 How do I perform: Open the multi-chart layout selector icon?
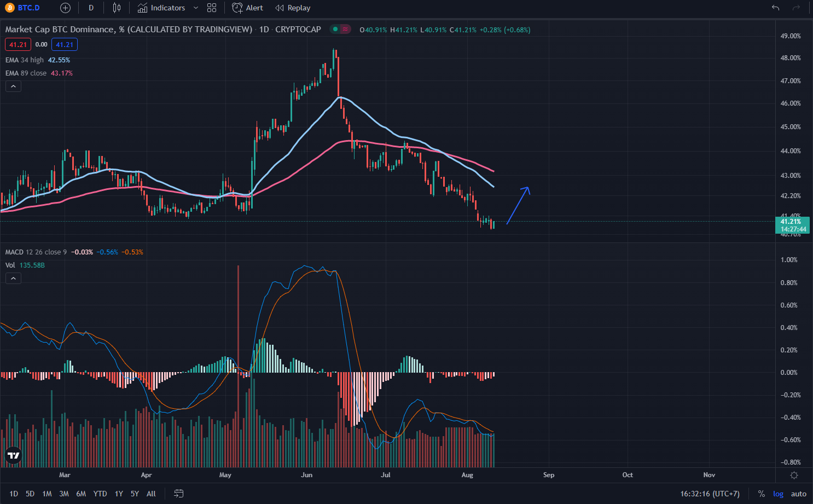[x=212, y=8]
